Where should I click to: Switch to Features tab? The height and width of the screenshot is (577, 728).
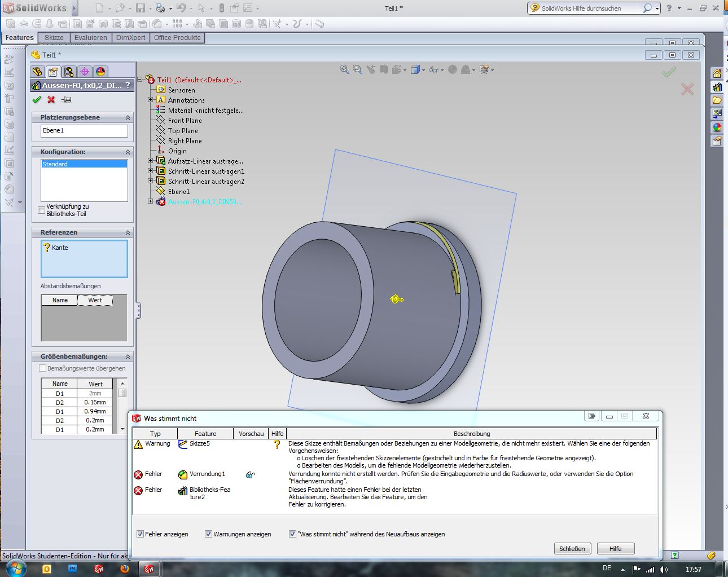[x=20, y=38]
